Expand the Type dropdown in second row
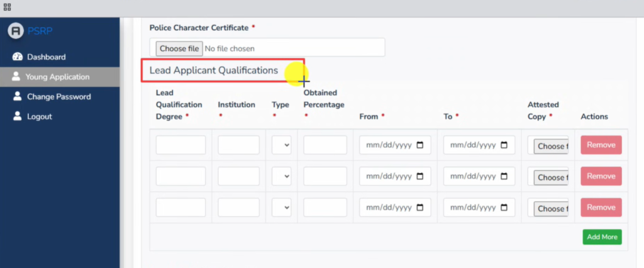The width and height of the screenshot is (644, 268). [x=281, y=176]
